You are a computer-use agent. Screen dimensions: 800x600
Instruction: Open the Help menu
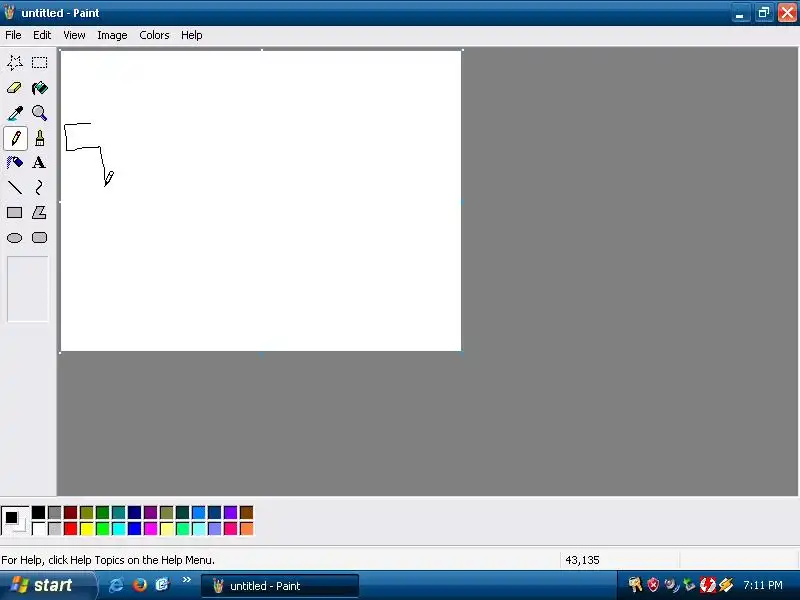tap(192, 35)
